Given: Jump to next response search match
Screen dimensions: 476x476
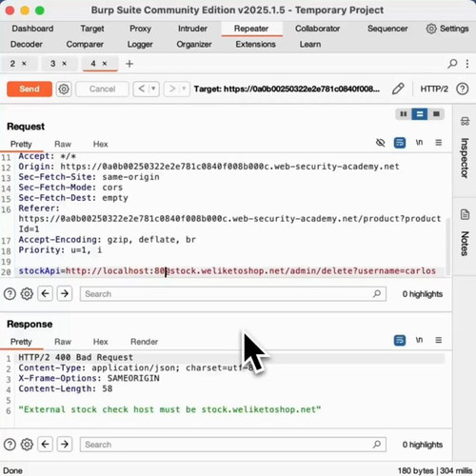Looking at the screenshot, I should click(x=65, y=445).
